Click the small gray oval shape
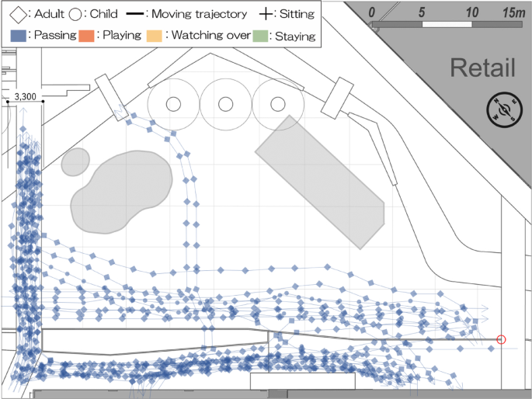The image size is (532, 399). click(75, 161)
